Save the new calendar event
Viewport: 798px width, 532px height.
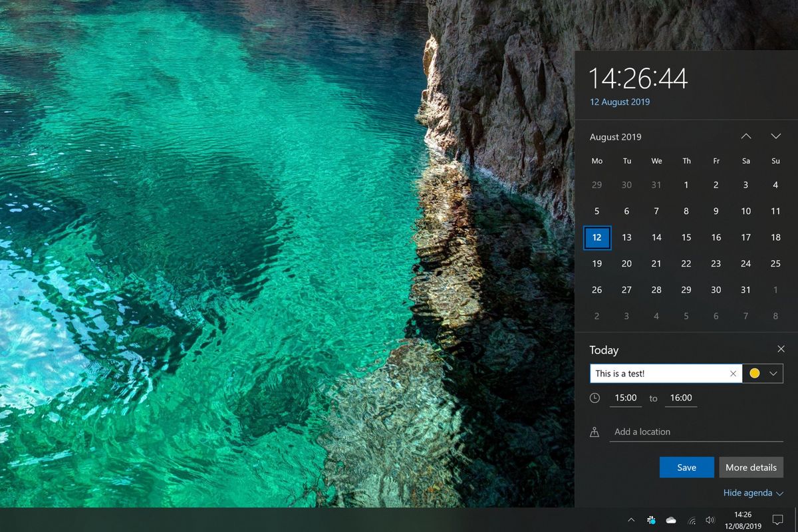pos(686,467)
